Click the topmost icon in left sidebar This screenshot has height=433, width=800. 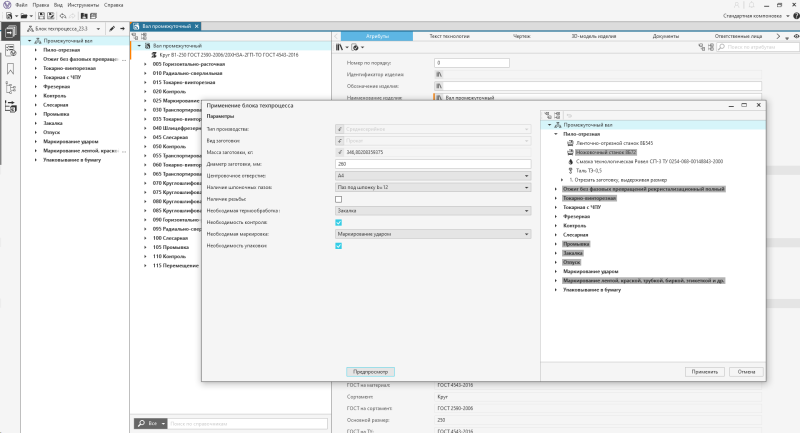click(10, 32)
